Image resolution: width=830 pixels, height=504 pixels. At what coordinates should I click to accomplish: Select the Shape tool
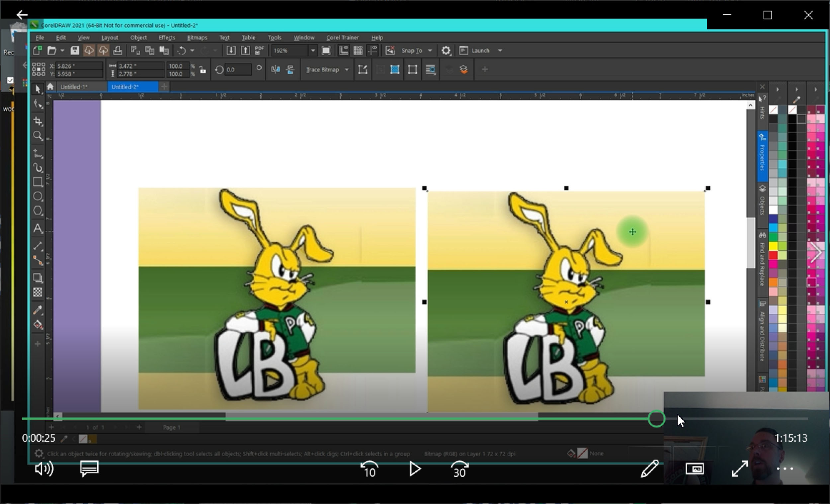tap(38, 105)
